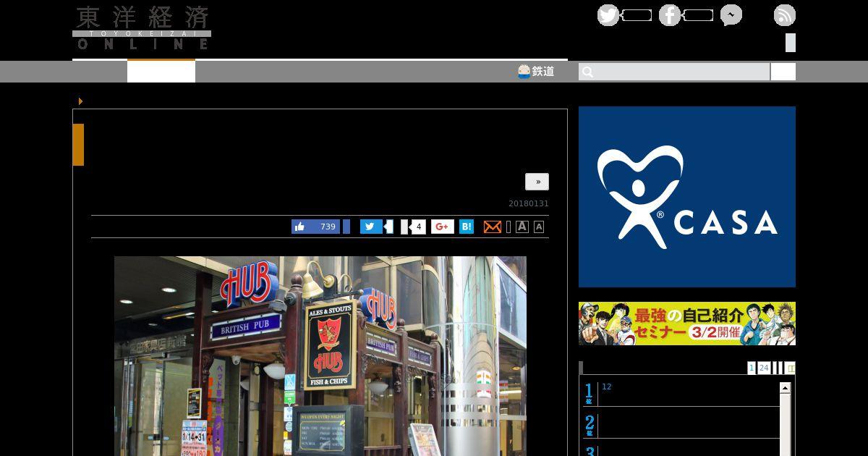
Task: Select the ranking tab labeled 1
Action: tap(752, 368)
